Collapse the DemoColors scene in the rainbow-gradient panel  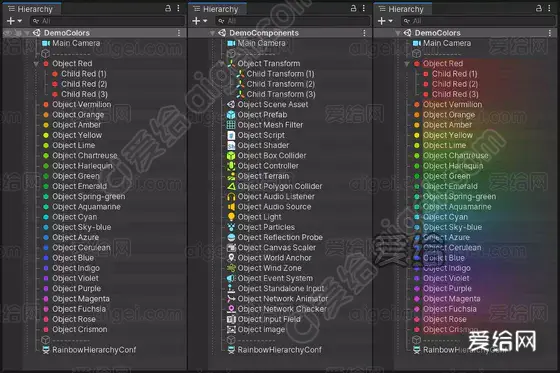coord(398,33)
